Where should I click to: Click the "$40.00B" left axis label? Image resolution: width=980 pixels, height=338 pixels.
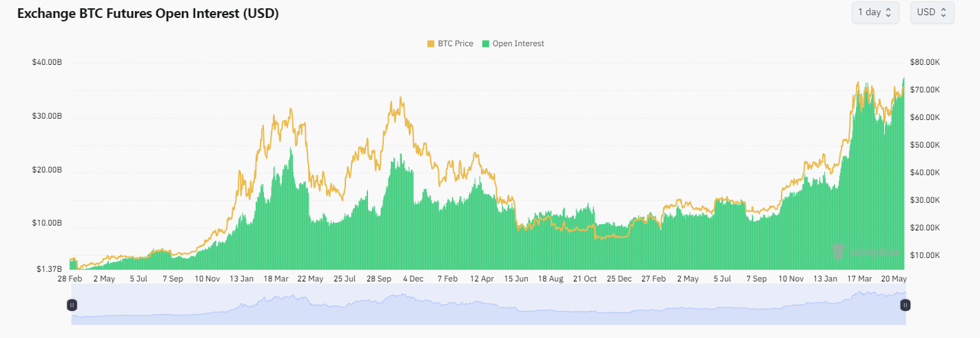pos(47,63)
